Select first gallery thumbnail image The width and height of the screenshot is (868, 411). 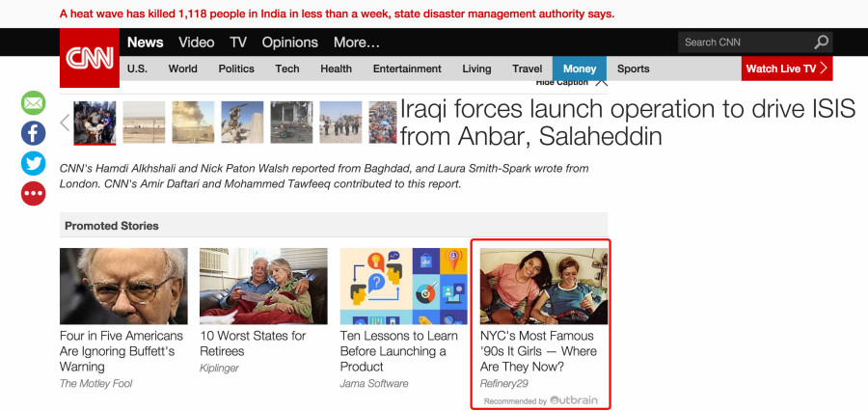pos(95,123)
